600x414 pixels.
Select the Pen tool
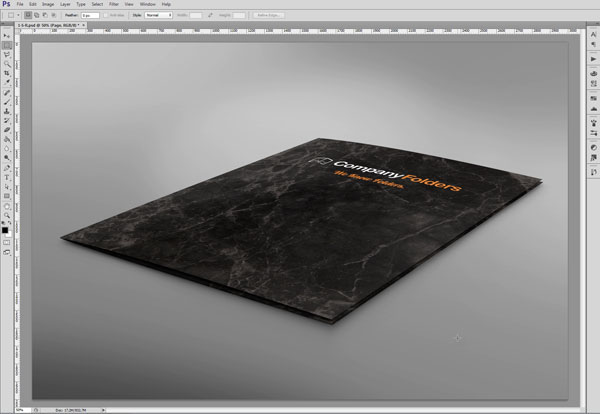7,168
